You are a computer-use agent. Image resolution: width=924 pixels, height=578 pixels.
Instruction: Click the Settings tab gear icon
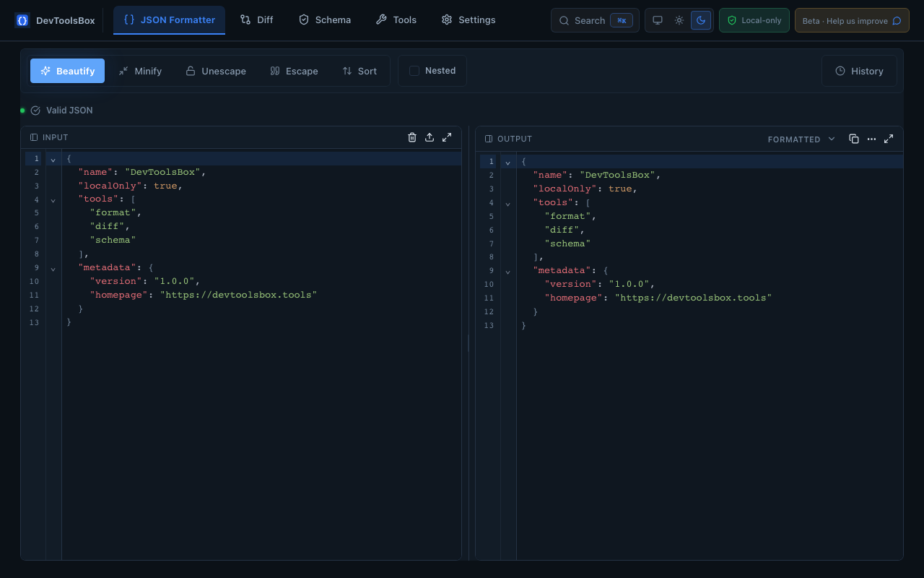coord(447,20)
